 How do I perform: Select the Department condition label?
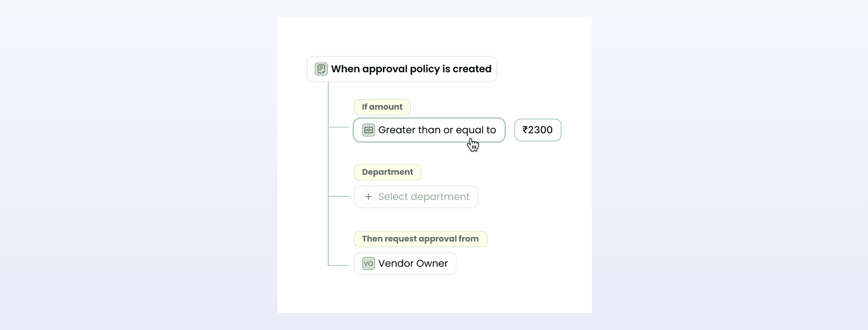pyautogui.click(x=387, y=172)
